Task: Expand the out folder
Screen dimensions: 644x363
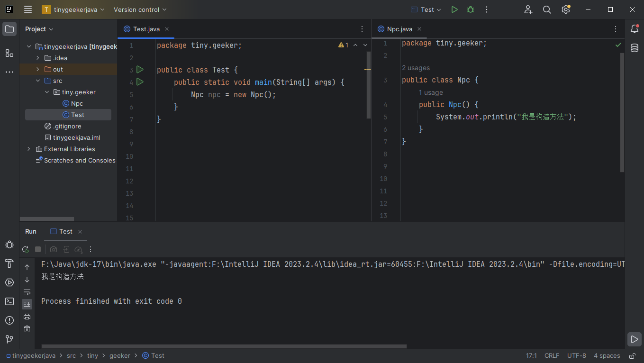Action: pos(38,69)
